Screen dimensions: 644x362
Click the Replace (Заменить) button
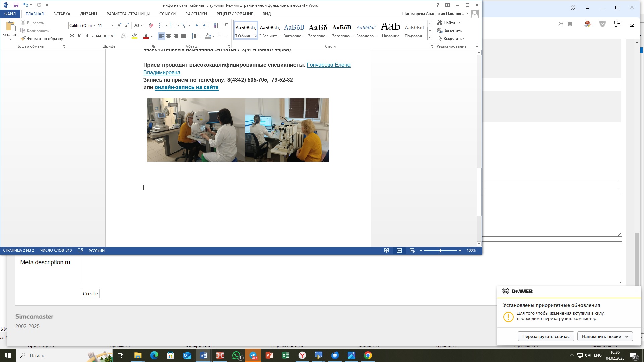pos(449,31)
